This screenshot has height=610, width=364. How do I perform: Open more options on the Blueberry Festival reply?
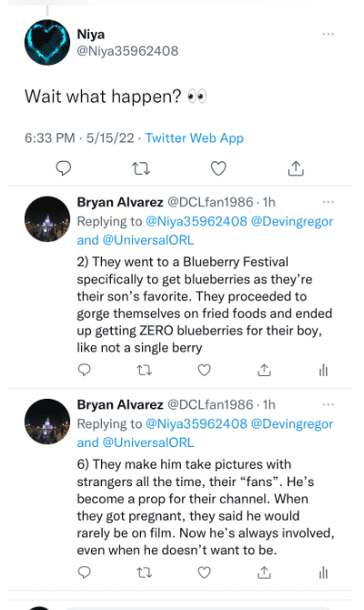point(329,202)
